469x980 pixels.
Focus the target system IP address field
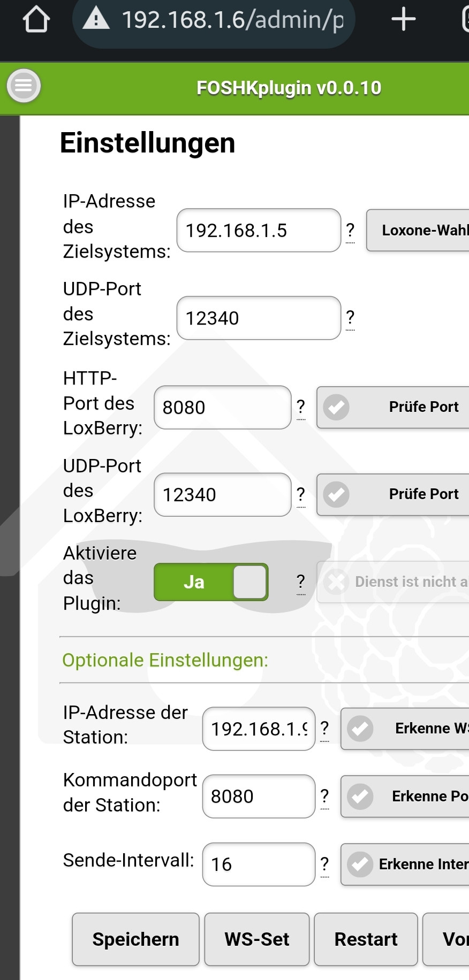pos(259,231)
